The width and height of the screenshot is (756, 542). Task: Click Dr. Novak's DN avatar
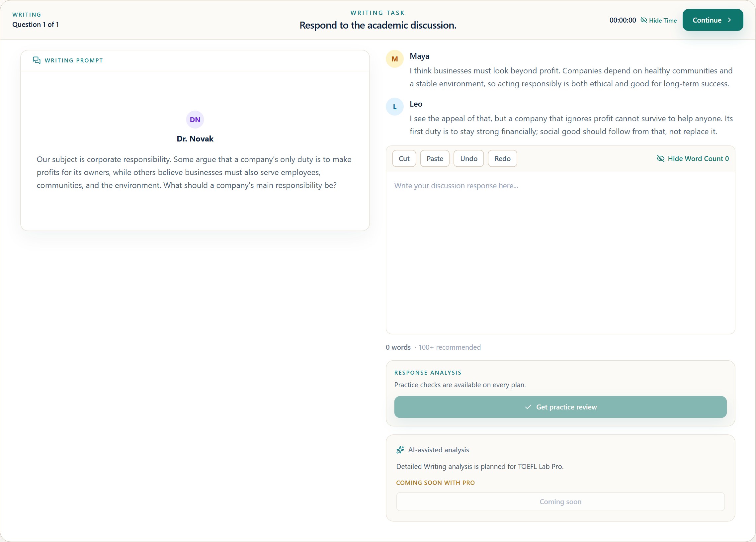tap(195, 120)
